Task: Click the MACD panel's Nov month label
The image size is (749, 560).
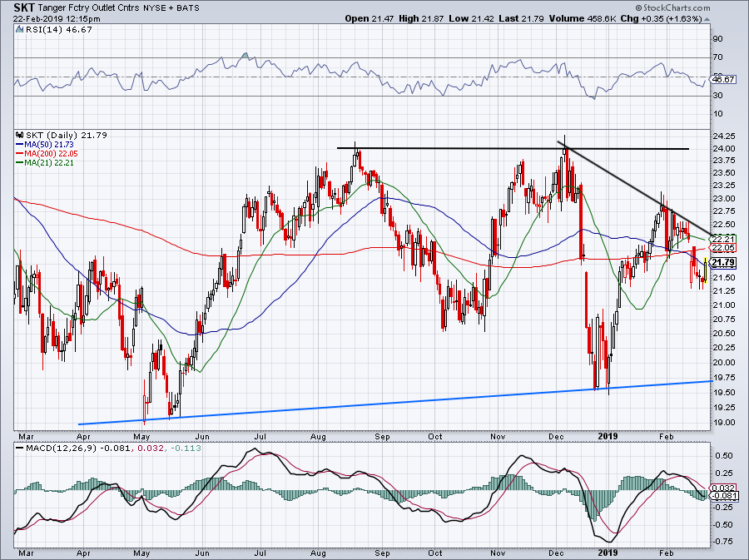Action: [499, 553]
